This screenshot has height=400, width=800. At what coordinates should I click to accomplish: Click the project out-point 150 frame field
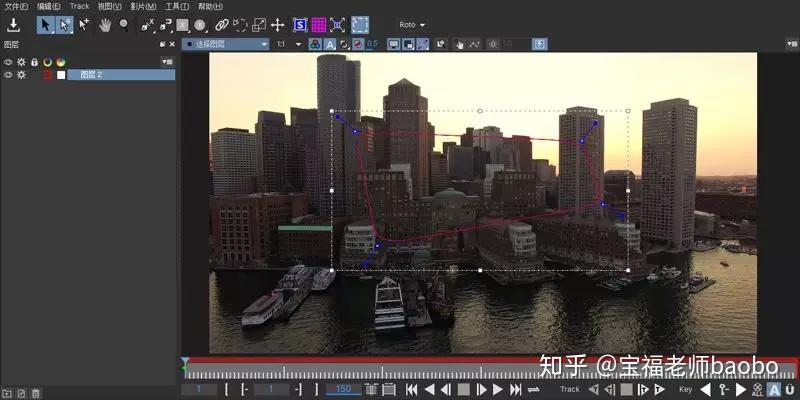pos(343,389)
